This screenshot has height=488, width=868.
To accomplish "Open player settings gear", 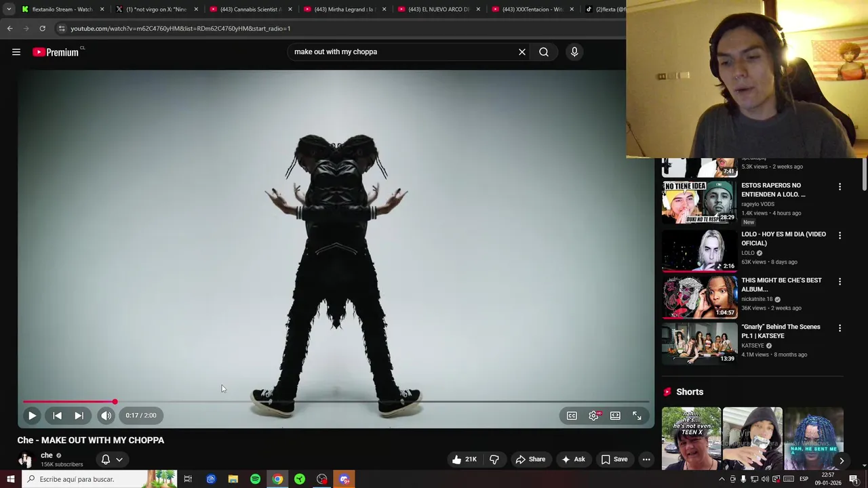I will click(594, 415).
